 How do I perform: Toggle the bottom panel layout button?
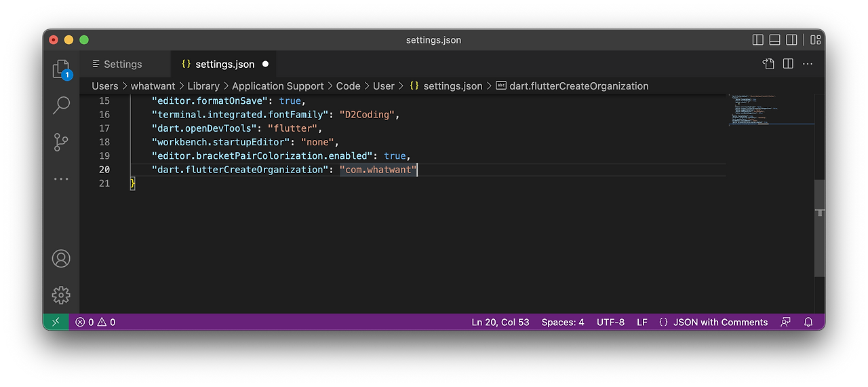774,40
